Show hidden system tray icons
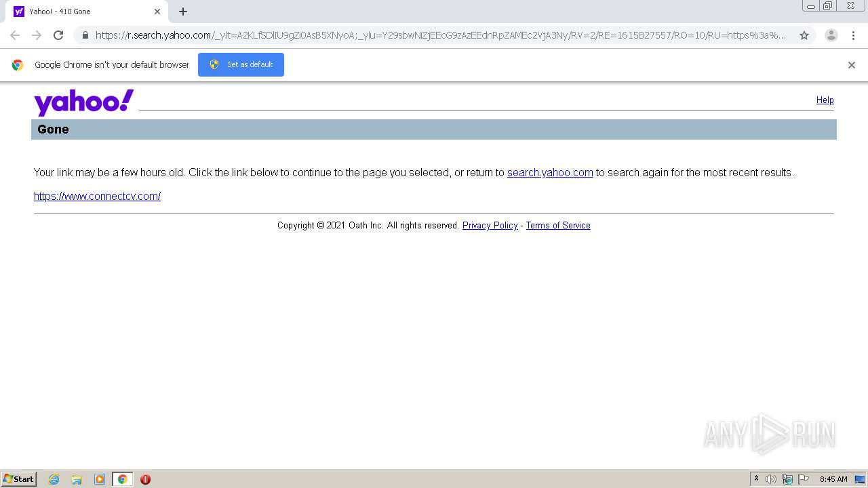 tap(756, 479)
